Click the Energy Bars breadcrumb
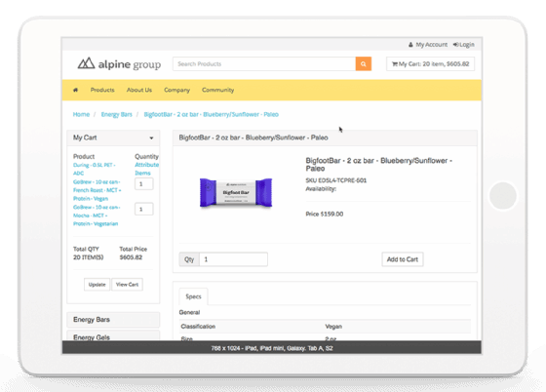 coord(117,114)
